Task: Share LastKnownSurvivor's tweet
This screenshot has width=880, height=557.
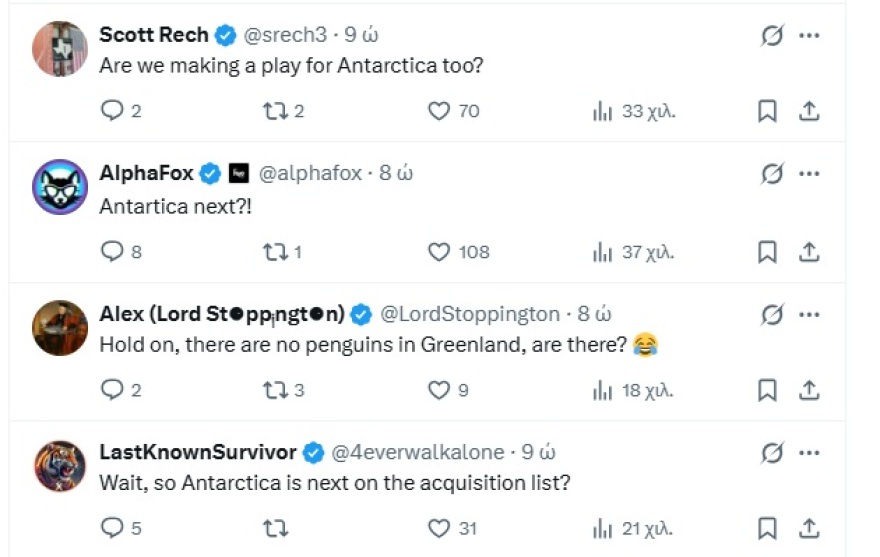Action: point(809,528)
